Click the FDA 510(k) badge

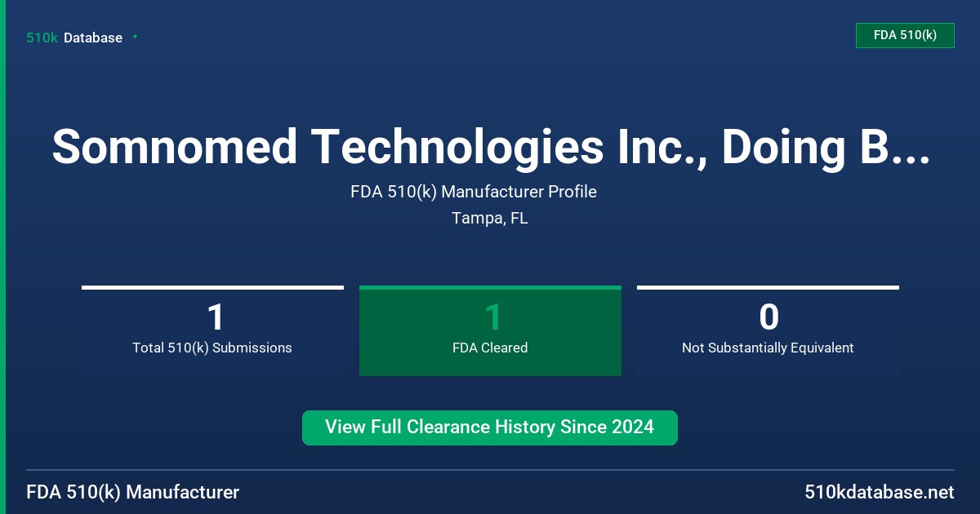tap(905, 35)
